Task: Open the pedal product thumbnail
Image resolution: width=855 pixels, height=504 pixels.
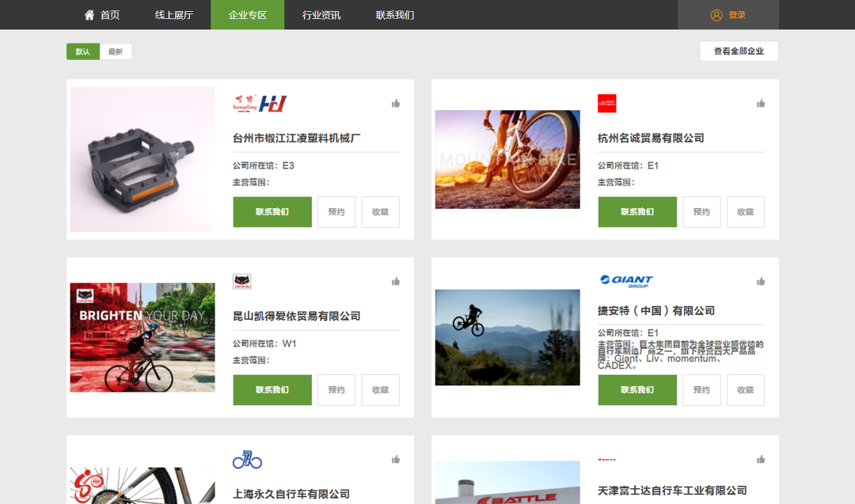Action: coord(142,159)
